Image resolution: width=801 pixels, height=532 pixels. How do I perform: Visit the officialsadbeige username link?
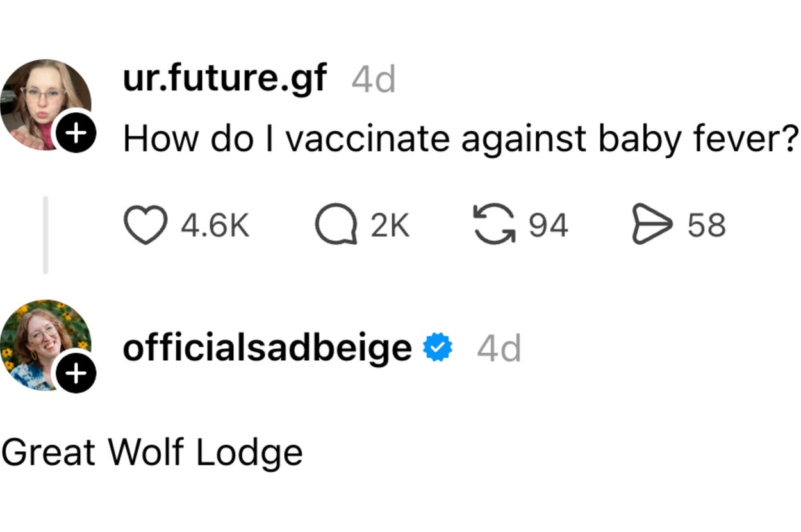tap(267, 347)
